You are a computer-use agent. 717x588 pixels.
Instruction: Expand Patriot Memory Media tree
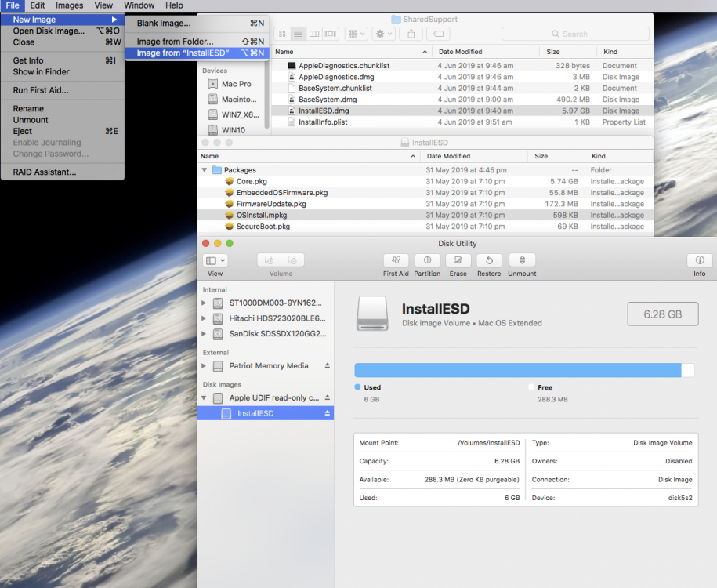click(204, 365)
